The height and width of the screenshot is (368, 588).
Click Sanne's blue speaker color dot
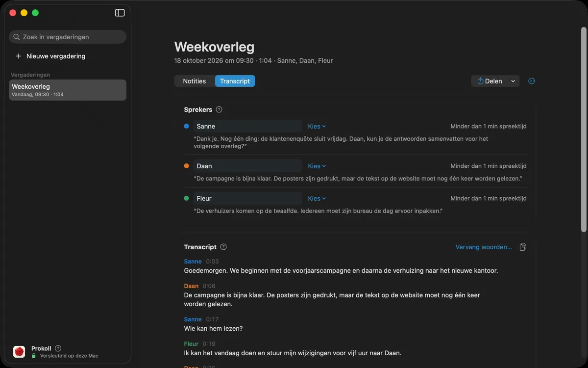coord(186,126)
